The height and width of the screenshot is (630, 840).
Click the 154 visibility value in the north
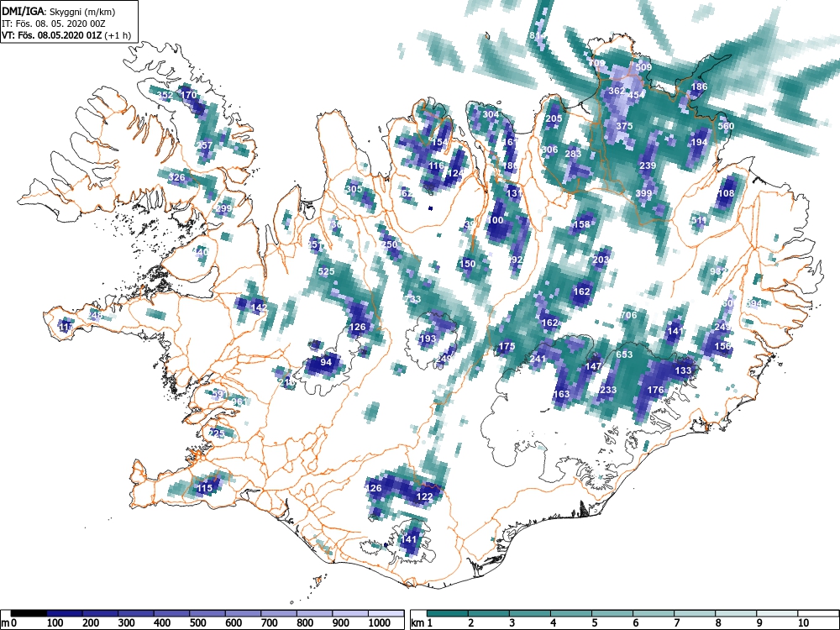[x=439, y=142]
